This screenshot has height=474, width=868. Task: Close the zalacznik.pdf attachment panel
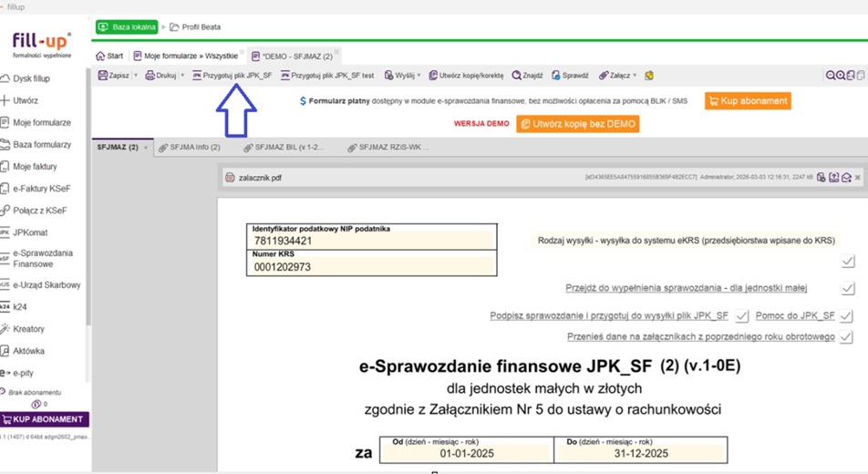pyautogui.click(x=858, y=178)
